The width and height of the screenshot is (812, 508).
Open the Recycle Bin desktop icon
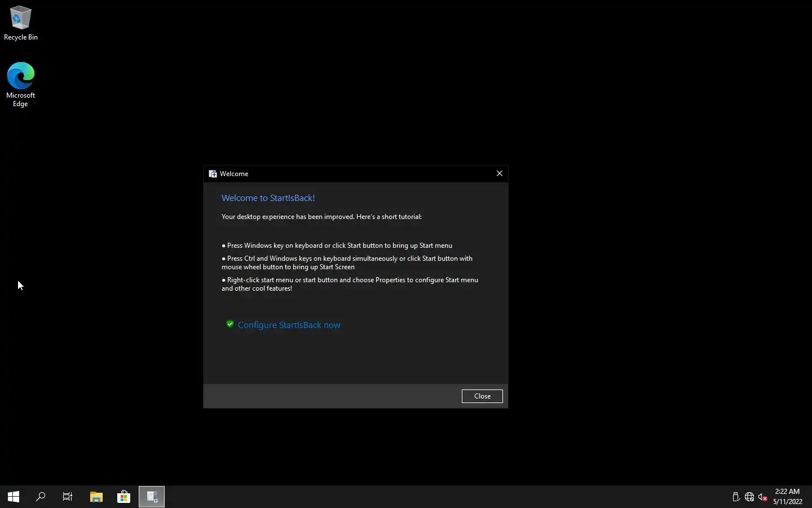coord(21,24)
